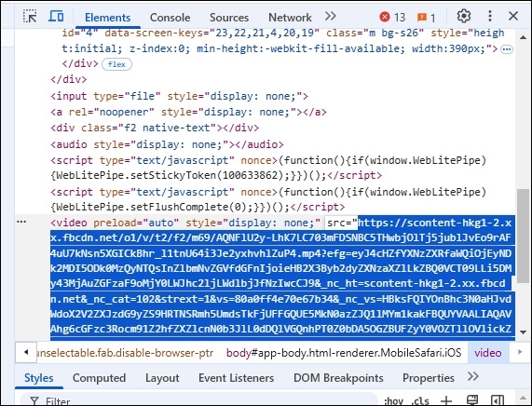Open the Sources tab
This screenshot has height=406, width=532.
[x=229, y=18]
